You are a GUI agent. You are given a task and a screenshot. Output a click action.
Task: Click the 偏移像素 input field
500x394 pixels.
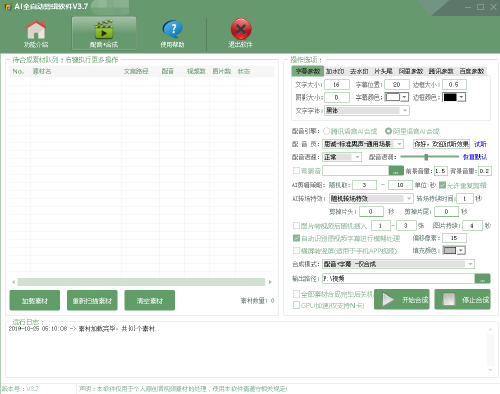[x=454, y=238]
